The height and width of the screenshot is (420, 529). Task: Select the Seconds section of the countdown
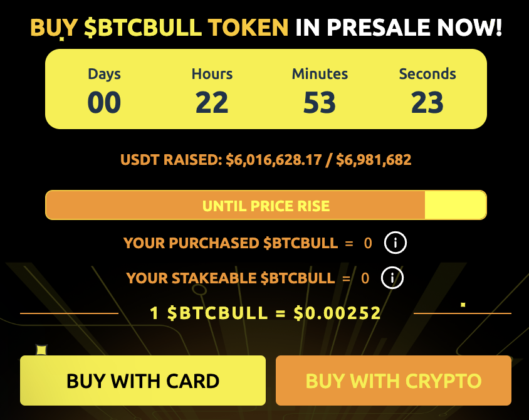click(427, 88)
